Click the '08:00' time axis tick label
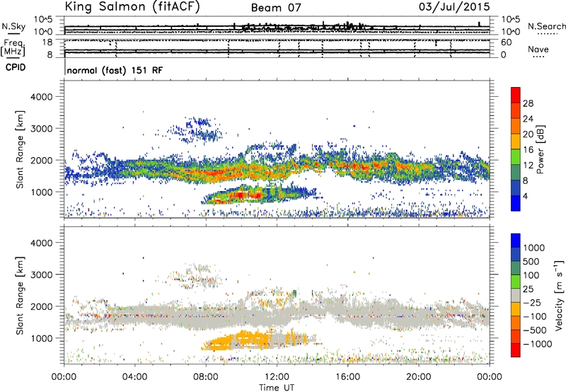 (206, 377)
